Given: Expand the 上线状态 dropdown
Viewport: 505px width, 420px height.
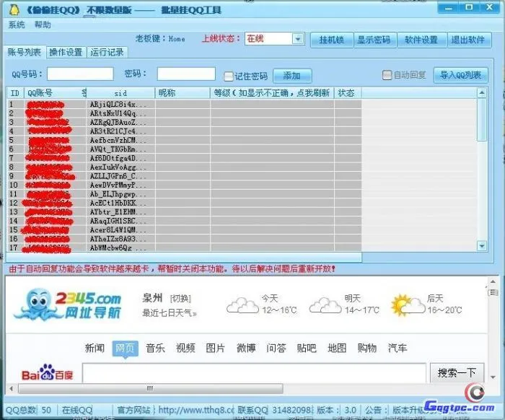Looking at the screenshot, I should 297,39.
